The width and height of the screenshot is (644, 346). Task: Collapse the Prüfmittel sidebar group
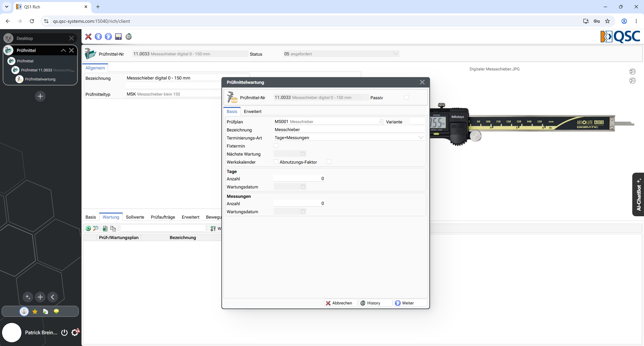click(x=63, y=50)
